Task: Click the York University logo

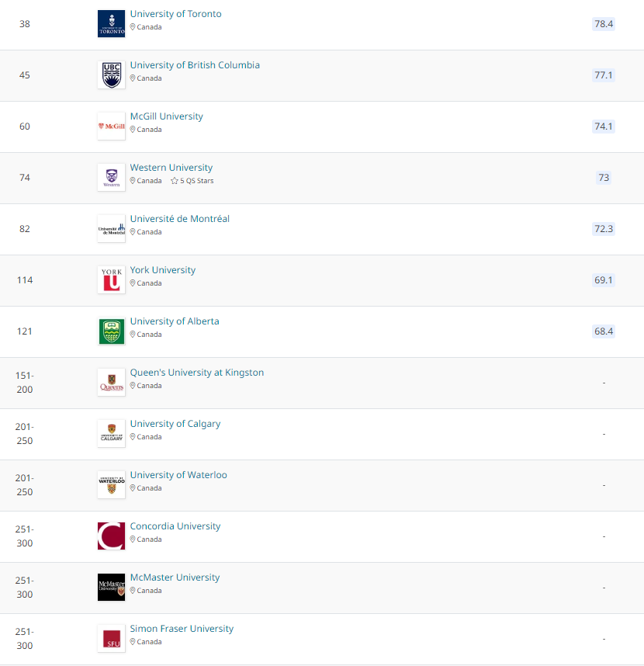Action: click(x=111, y=280)
